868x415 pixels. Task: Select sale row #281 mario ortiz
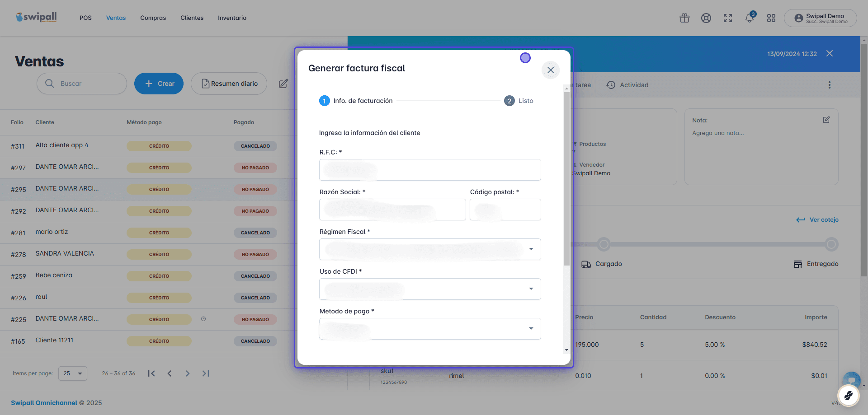[x=147, y=233]
